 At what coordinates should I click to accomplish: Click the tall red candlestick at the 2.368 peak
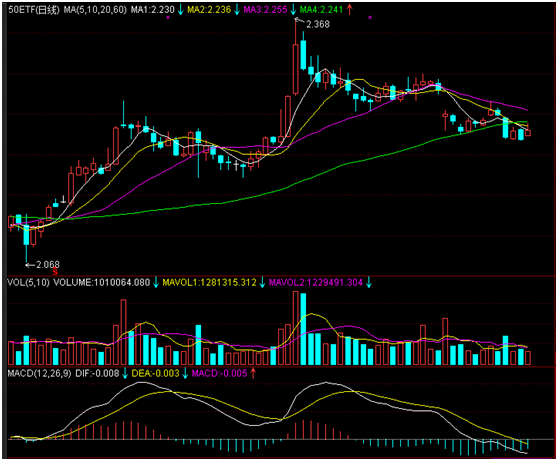pos(296,68)
